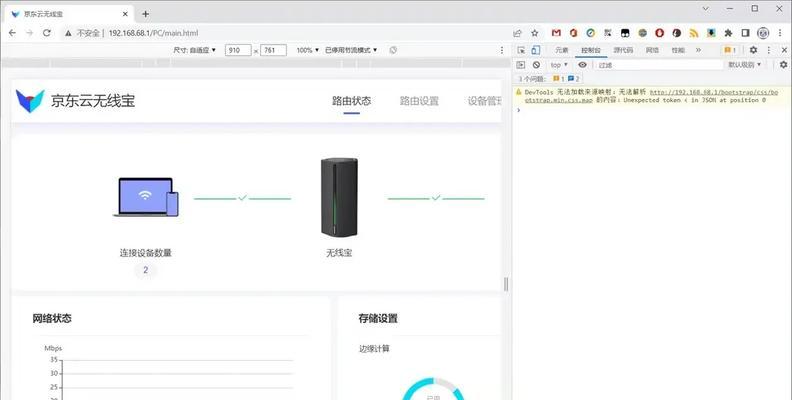This screenshot has height=400, width=792.
Task: Open the default log levels dropdown
Action: click(x=744, y=65)
